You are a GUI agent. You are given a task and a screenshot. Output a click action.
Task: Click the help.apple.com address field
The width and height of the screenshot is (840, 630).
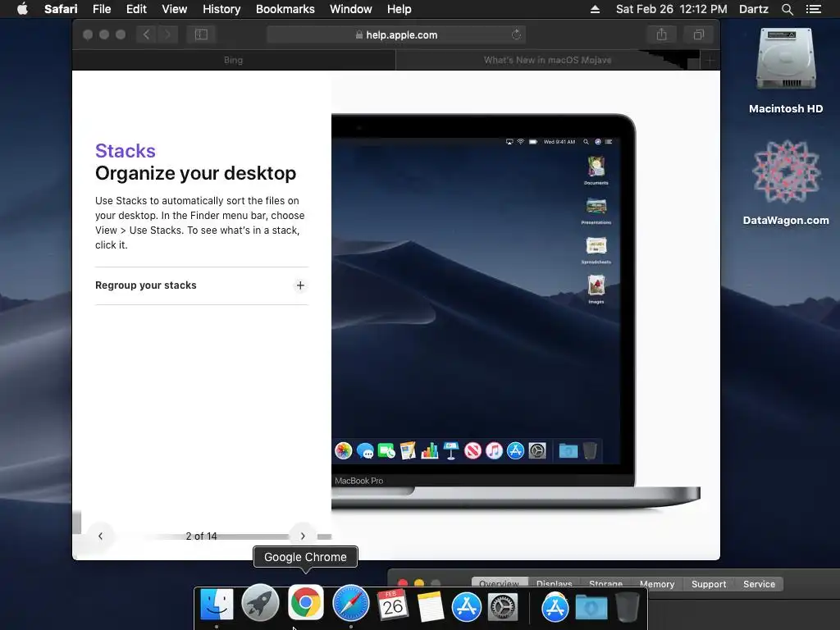tap(396, 34)
